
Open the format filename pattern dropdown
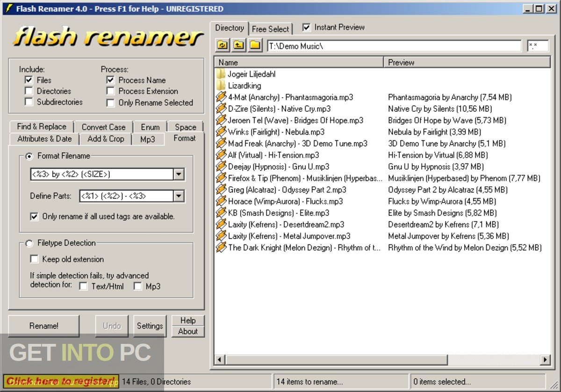pyautogui.click(x=179, y=174)
